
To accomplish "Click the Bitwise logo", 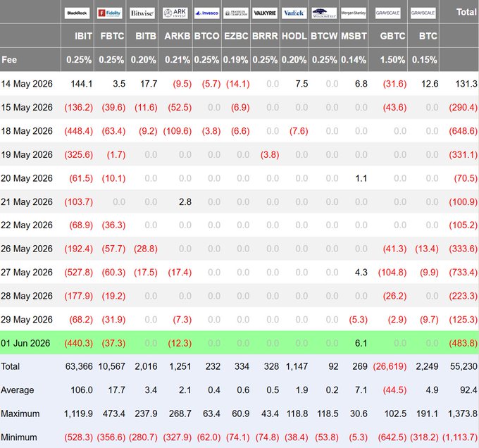I will pos(142,13).
